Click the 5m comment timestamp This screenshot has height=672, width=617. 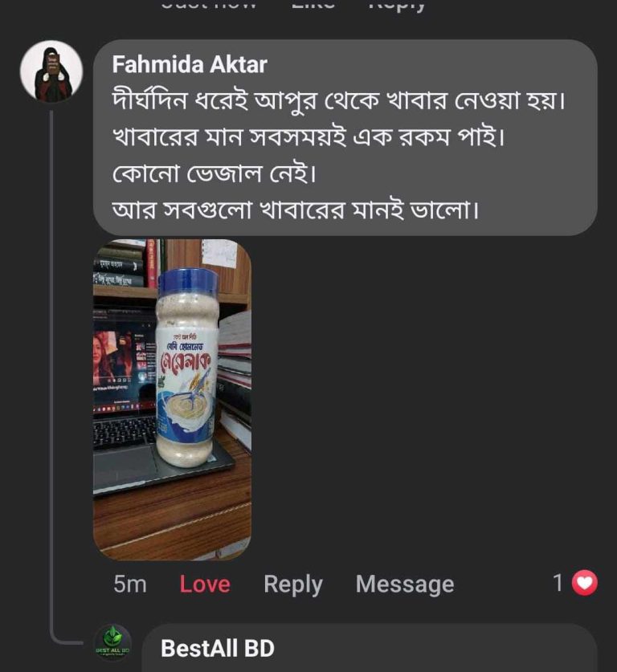click(x=130, y=584)
